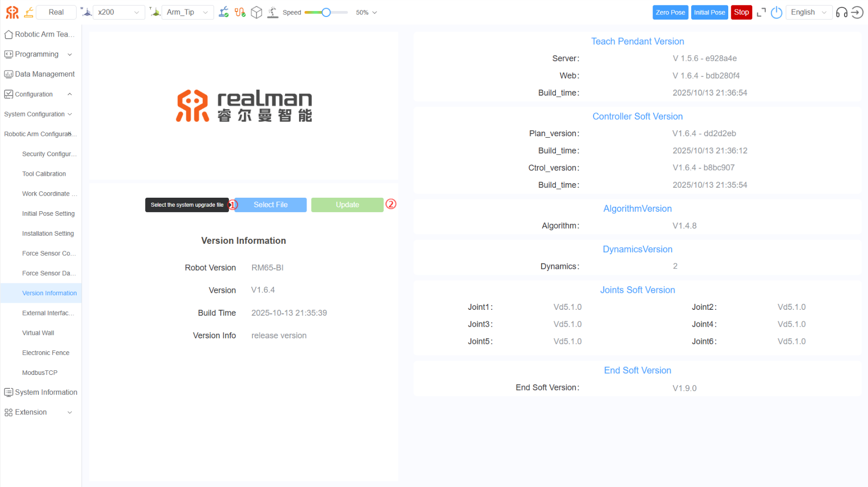Click the orange path icon with green check
The height and width of the screenshot is (487, 868).
240,12
